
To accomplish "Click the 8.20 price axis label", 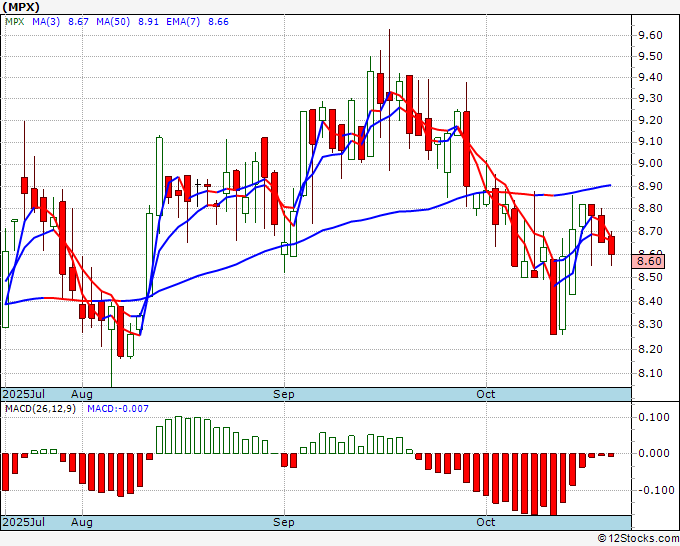I will (x=650, y=349).
